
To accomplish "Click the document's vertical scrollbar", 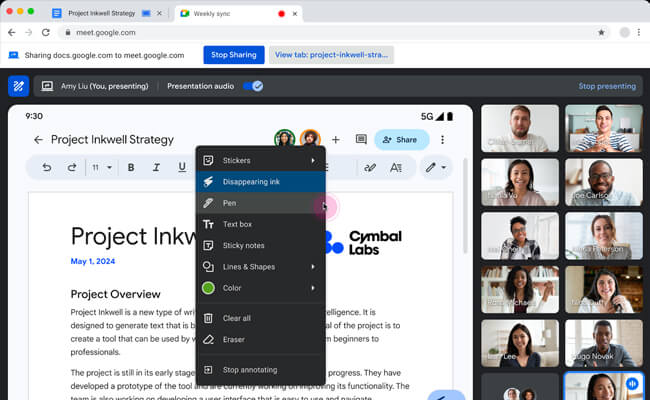I will point(466,206).
